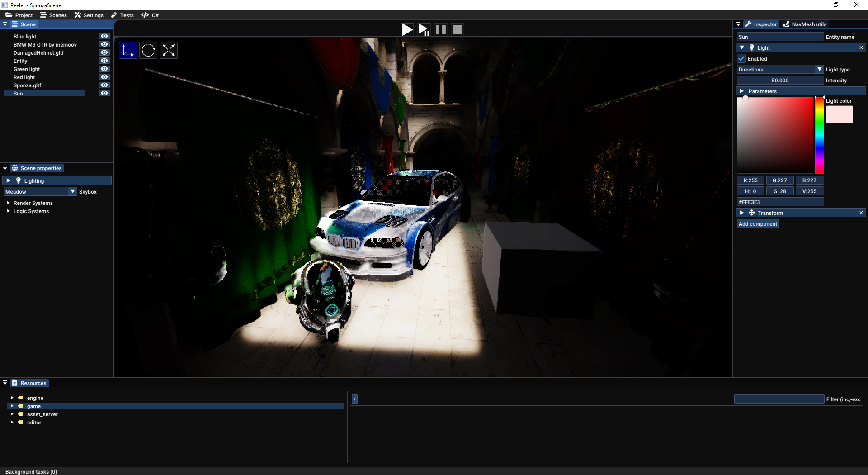Start the scene with the Play button
The image size is (868, 475).
coord(407,30)
